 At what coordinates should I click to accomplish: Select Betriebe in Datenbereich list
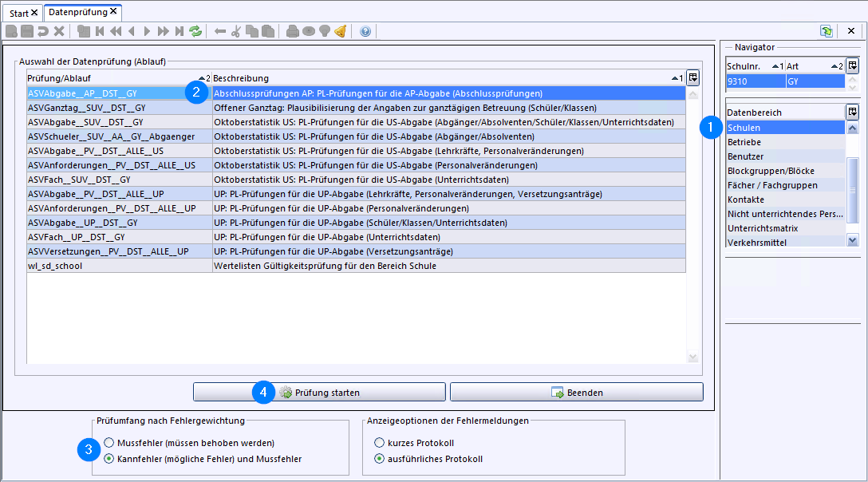pyautogui.click(x=786, y=142)
